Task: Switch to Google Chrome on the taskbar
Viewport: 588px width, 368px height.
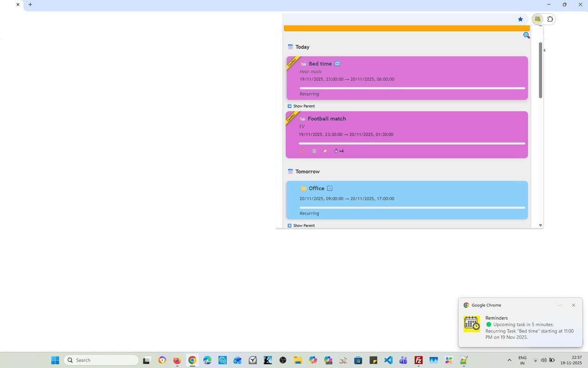Action: pyautogui.click(x=192, y=360)
